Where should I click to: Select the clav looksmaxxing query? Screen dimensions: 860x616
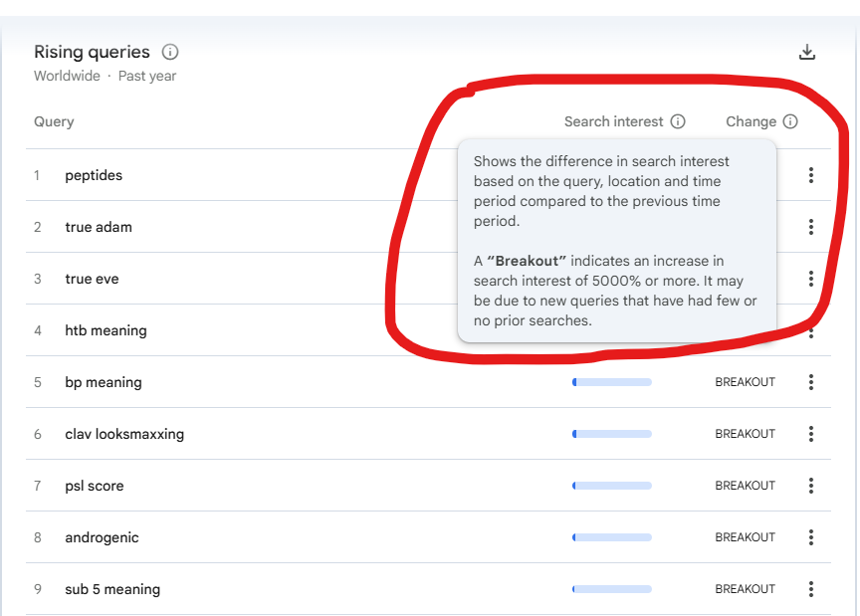pos(124,434)
